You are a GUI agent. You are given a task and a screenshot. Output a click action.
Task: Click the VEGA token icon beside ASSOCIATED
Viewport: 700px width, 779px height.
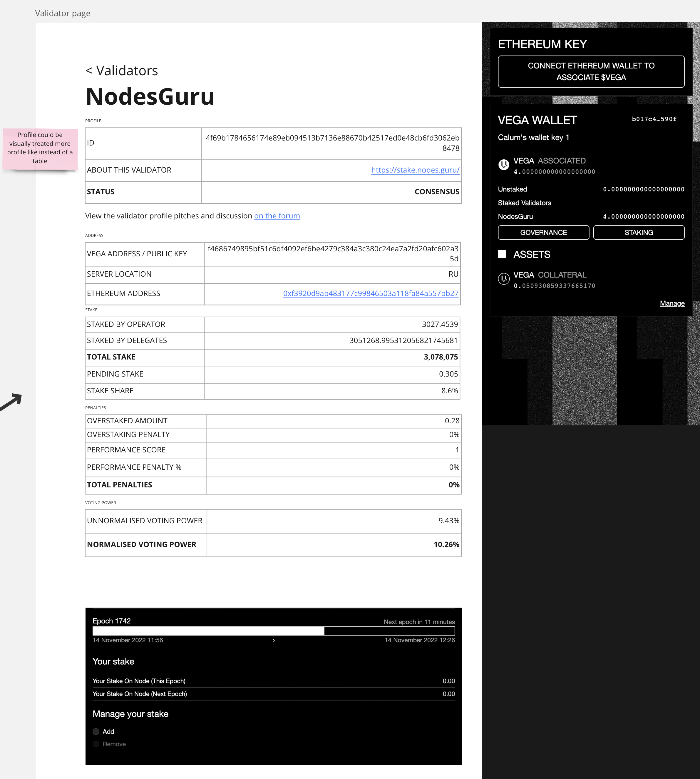coord(504,165)
